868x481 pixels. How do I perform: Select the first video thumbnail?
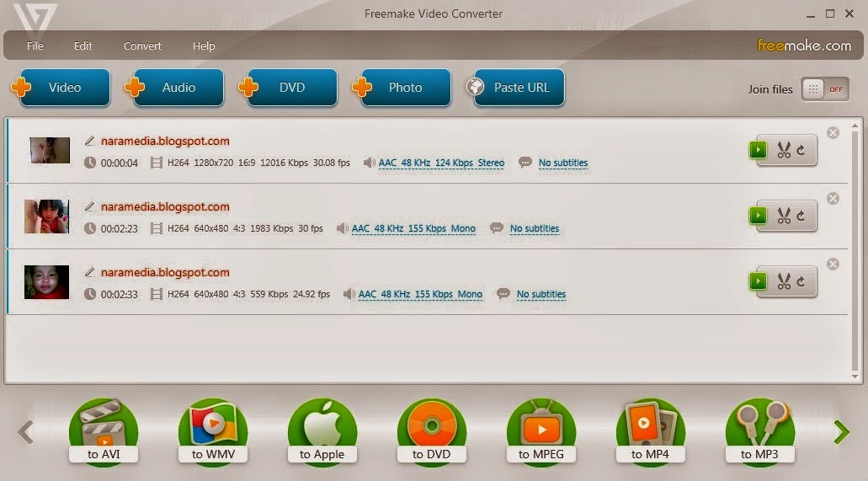(50, 150)
